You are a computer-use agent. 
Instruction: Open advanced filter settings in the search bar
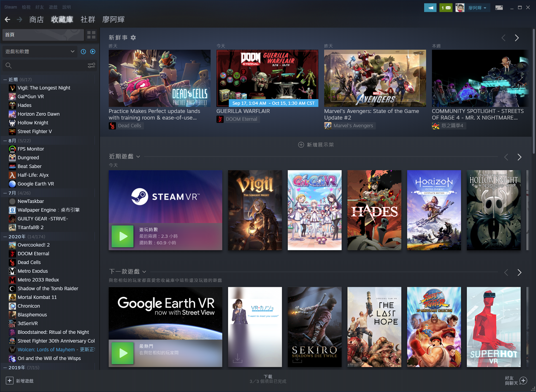(x=91, y=66)
